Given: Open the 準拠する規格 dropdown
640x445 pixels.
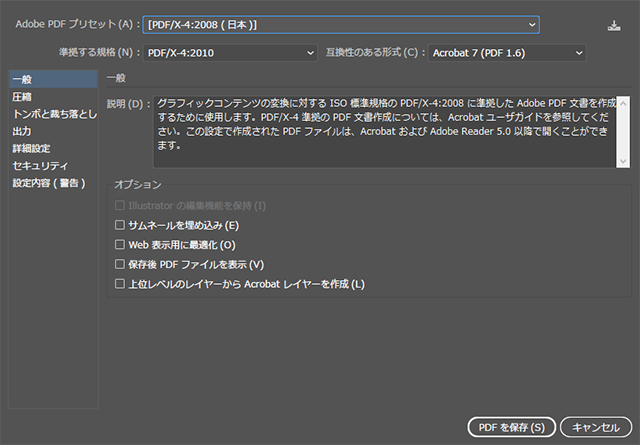Looking at the screenshot, I should click(x=230, y=53).
